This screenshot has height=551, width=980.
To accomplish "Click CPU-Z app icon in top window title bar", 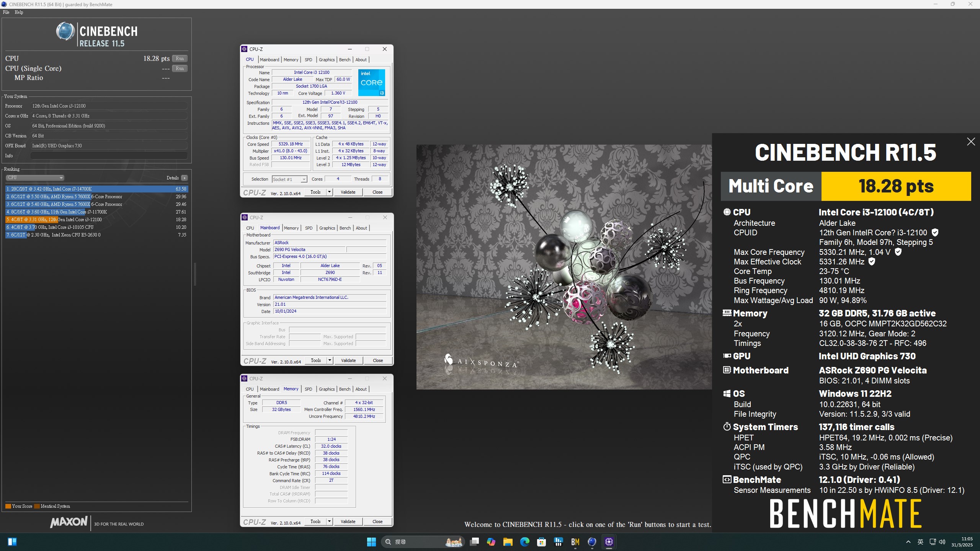I will 244,49.
